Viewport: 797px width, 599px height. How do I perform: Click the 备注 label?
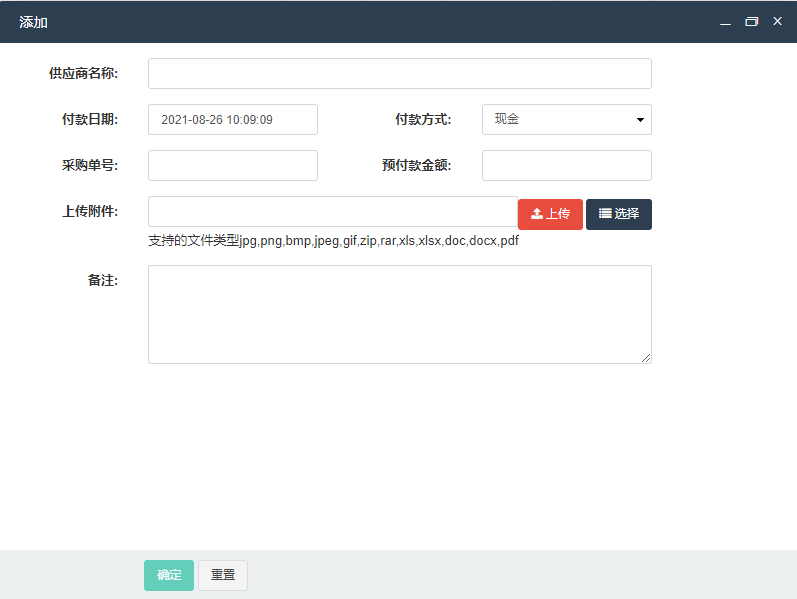(x=103, y=280)
